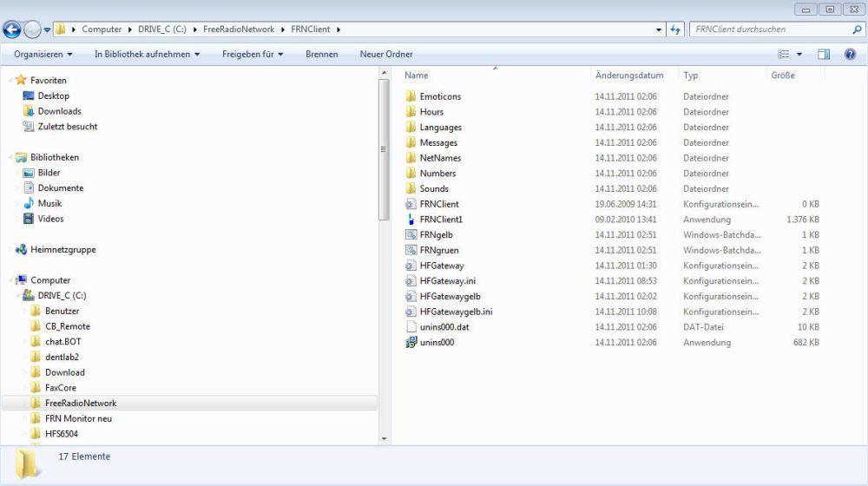Click the Back navigation arrow button

[12, 30]
